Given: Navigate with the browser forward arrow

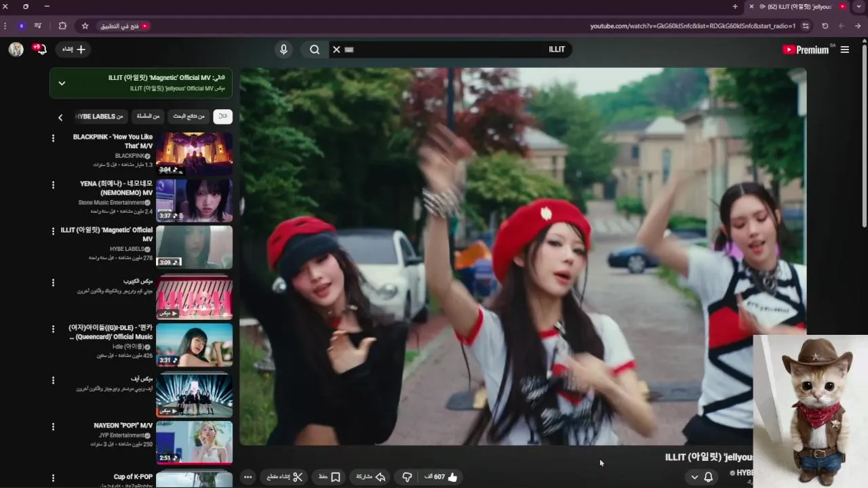Looking at the screenshot, I should pos(841,26).
